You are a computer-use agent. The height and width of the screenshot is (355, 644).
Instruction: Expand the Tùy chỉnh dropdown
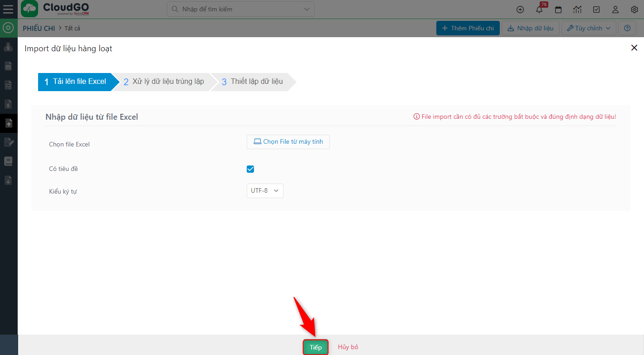pos(588,28)
